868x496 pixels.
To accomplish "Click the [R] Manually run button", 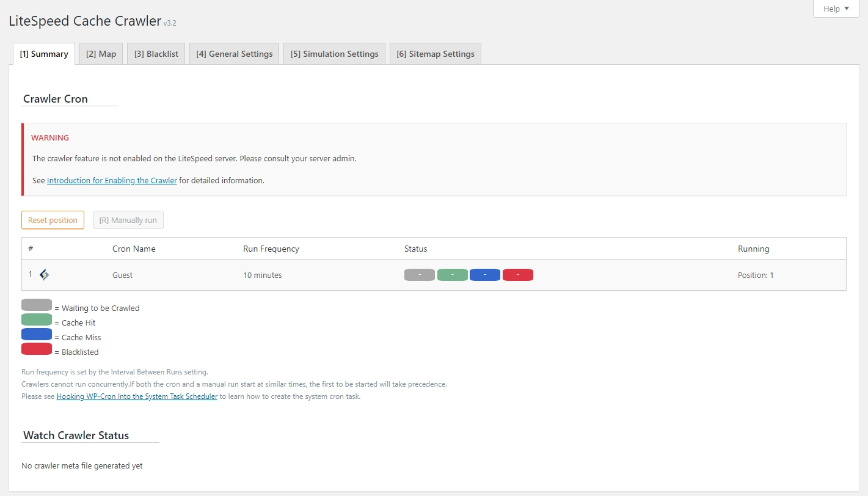I will click(x=128, y=220).
